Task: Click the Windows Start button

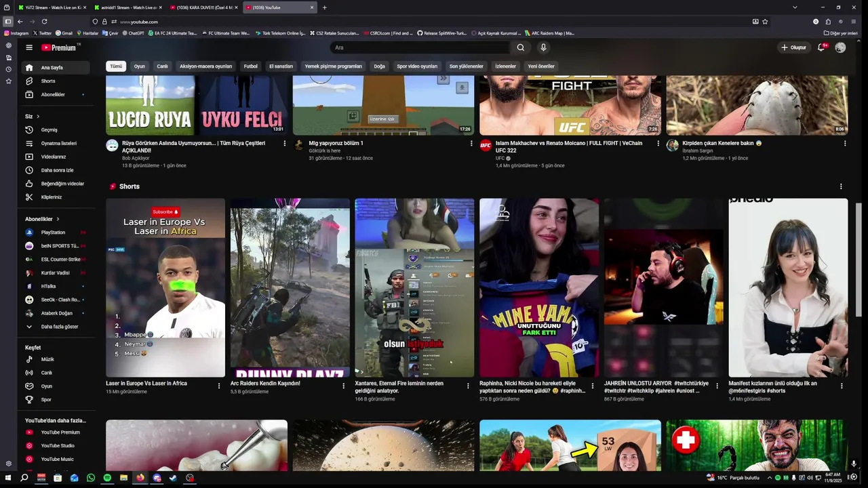Action: pyautogui.click(x=7, y=478)
